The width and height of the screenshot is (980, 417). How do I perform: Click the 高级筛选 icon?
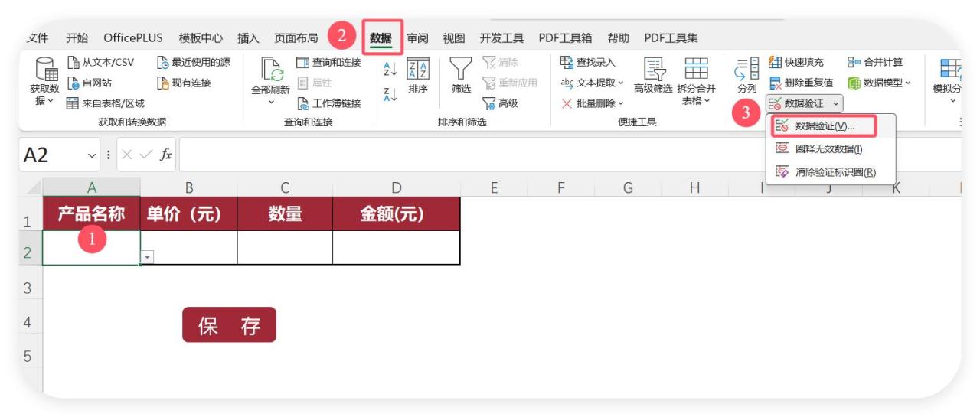click(653, 69)
